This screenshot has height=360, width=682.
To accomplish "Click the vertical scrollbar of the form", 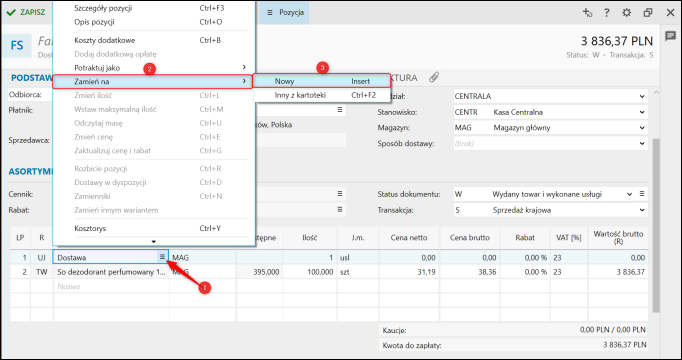I will pos(655,225).
